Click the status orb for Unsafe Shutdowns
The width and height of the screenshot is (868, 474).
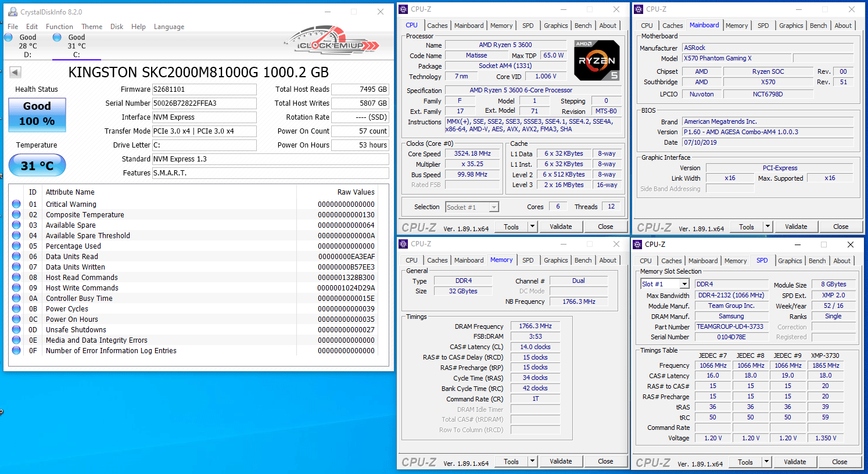pos(16,330)
